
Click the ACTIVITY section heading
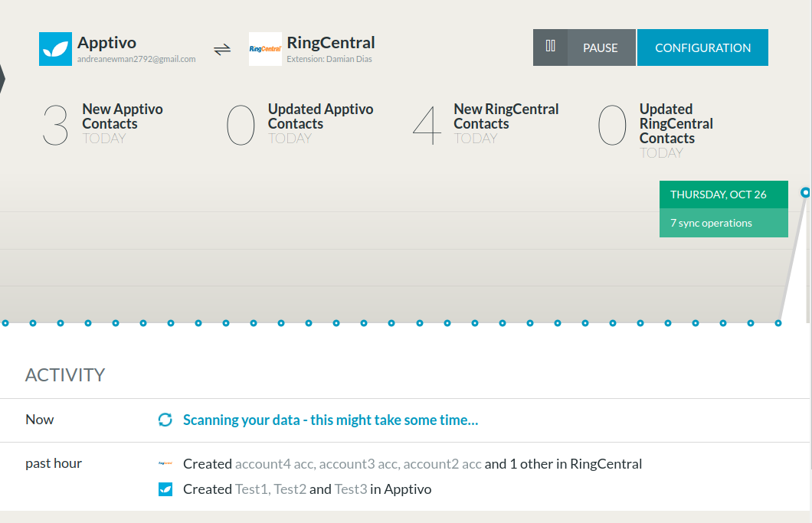tap(65, 375)
